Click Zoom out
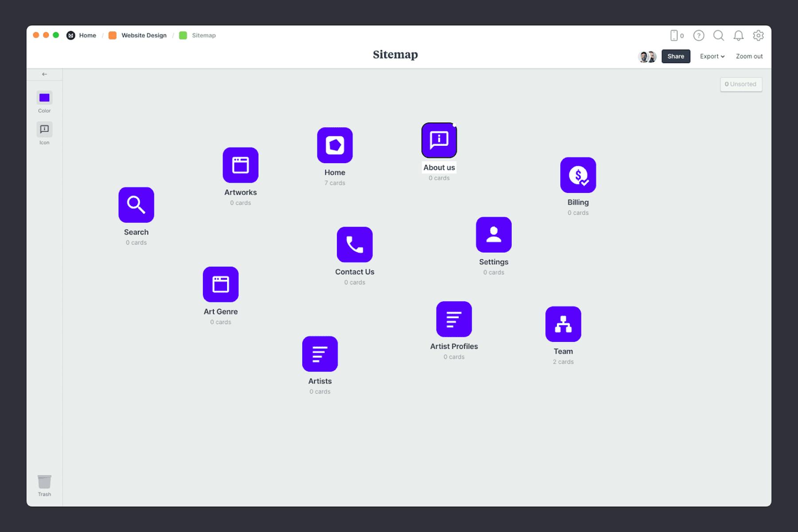The height and width of the screenshot is (532, 798). pyautogui.click(x=749, y=56)
